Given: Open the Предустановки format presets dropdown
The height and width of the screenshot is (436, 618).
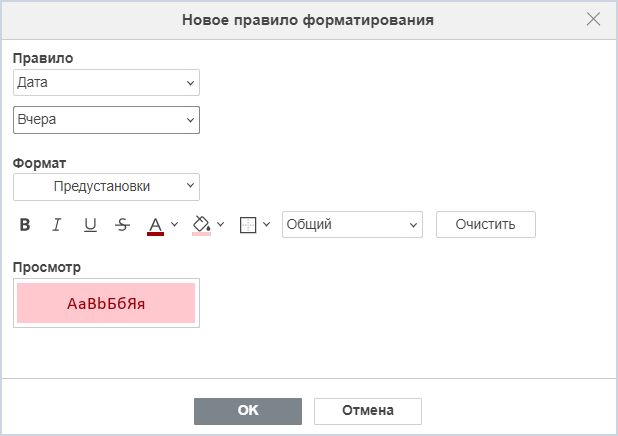Looking at the screenshot, I should pos(106,186).
